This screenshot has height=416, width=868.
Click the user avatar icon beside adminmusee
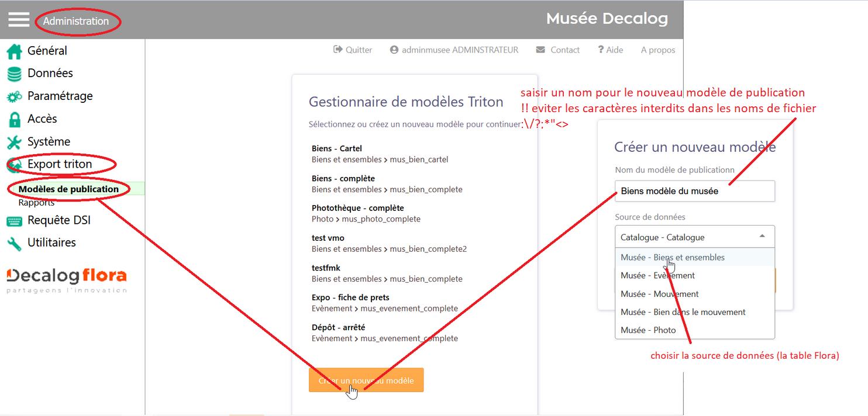point(394,50)
